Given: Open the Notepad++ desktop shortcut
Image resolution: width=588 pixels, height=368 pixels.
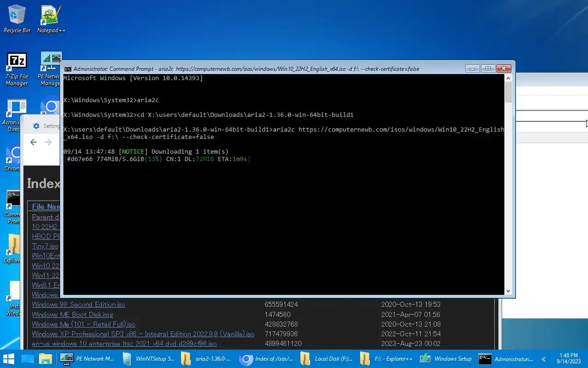Looking at the screenshot, I should point(51,19).
